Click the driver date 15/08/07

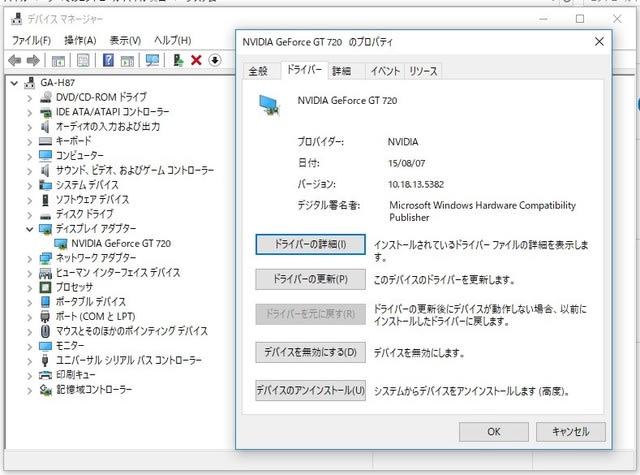coord(407,163)
